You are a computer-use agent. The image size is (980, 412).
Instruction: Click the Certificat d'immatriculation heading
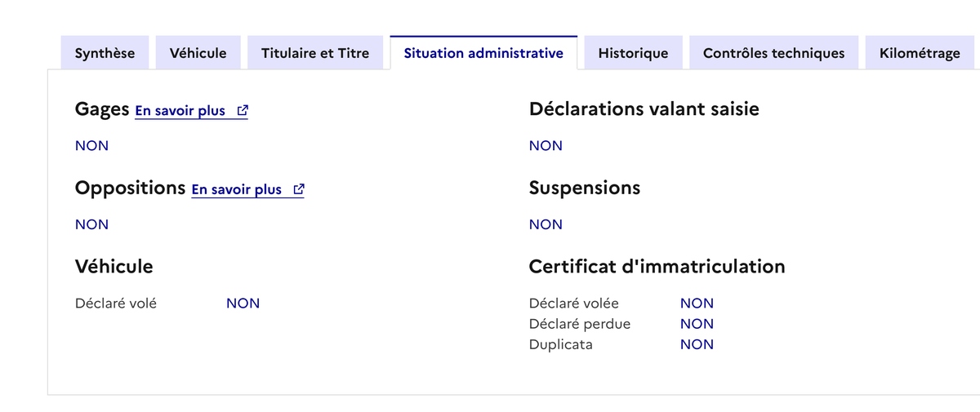point(657,267)
